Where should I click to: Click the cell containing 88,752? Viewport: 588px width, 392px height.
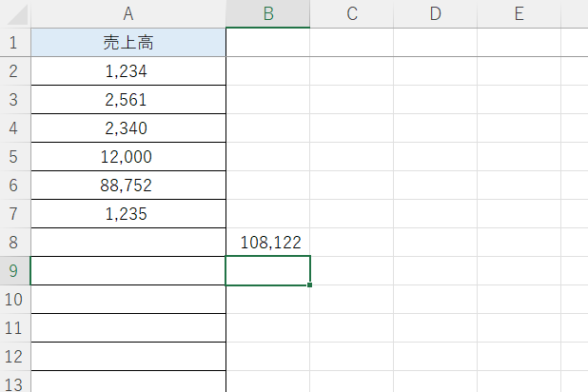(128, 186)
